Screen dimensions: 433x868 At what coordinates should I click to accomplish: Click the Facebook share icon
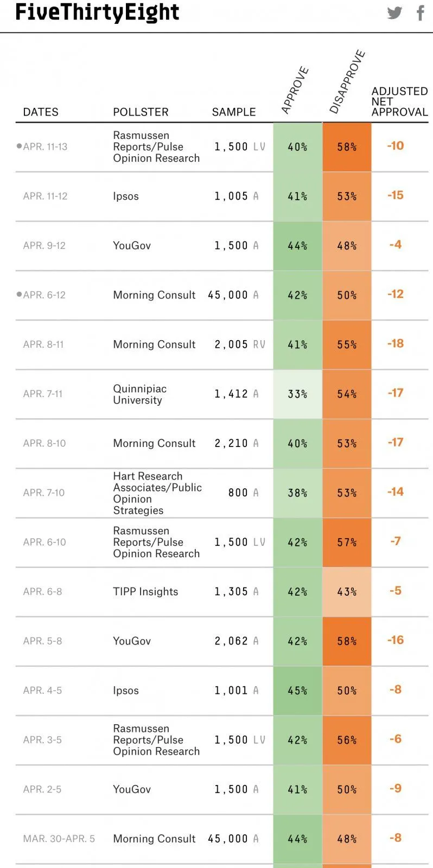421,13
